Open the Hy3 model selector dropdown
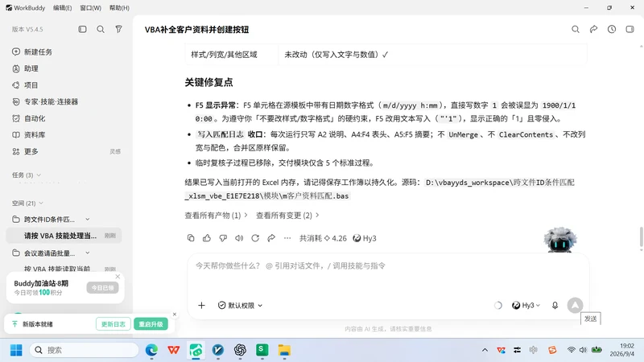This screenshot has height=362, width=644. [526, 306]
